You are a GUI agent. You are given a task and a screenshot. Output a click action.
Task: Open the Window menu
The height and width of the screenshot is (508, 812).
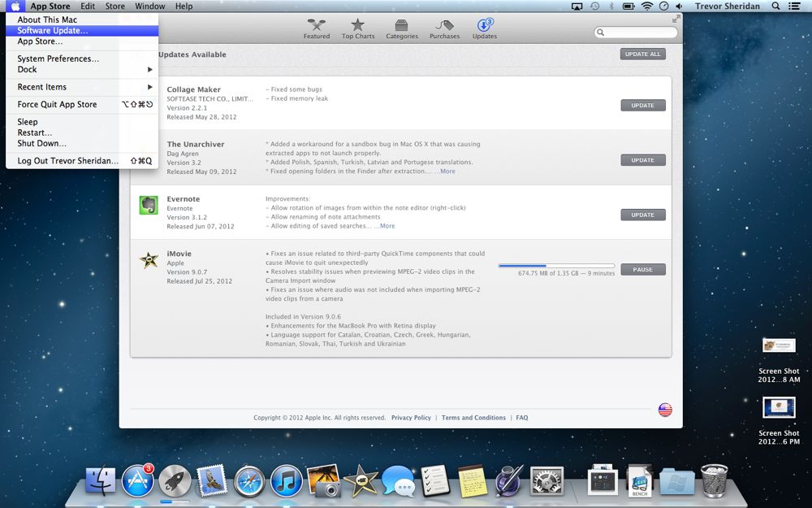click(x=149, y=6)
